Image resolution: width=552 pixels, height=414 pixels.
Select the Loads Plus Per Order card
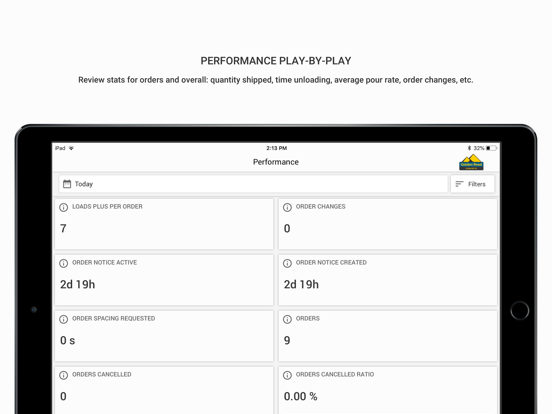pyautogui.click(x=164, y=224)
